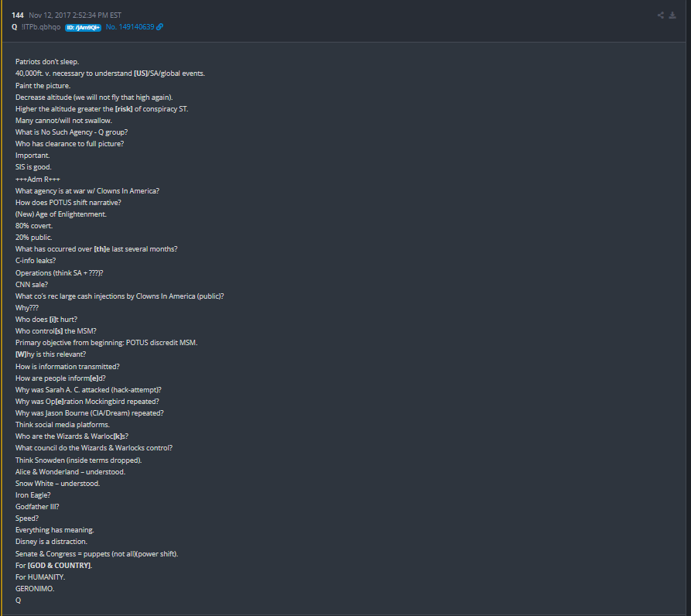Click the line starting "Senate & Congress = puppets"

[97, 554]
